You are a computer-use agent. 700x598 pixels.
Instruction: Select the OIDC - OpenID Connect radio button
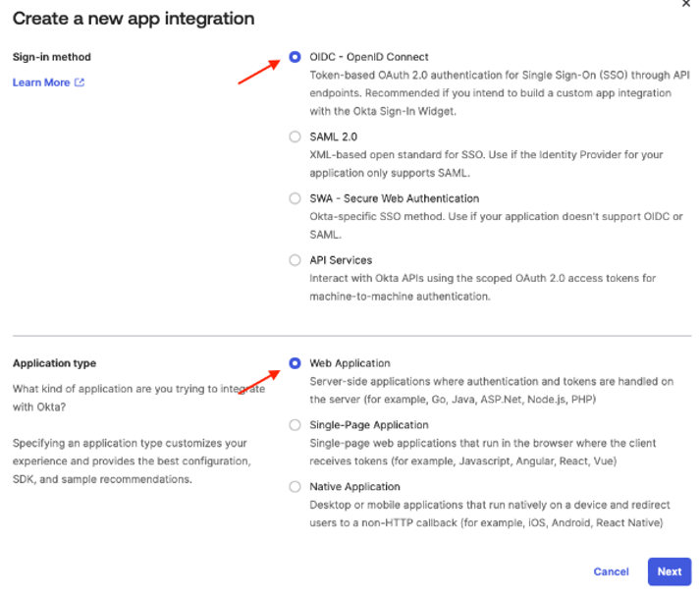(x=295, y=57)
